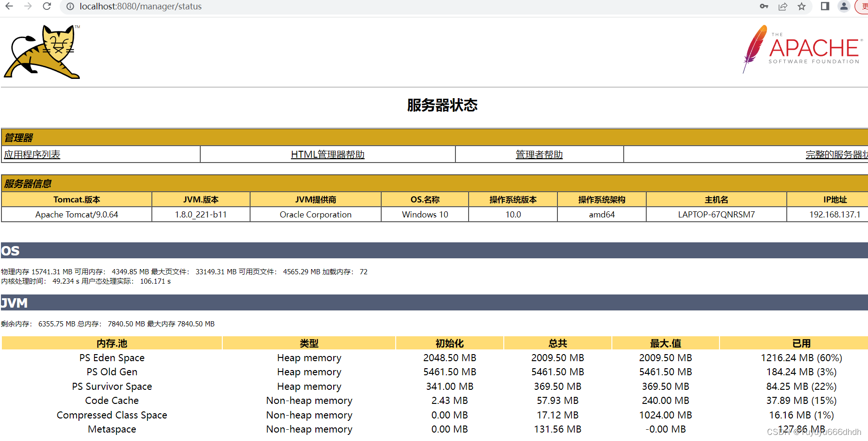The width and height of the screenshot is (868, 441).
Task: Open the 管理者帮助 link
Action: pos(539,154)
